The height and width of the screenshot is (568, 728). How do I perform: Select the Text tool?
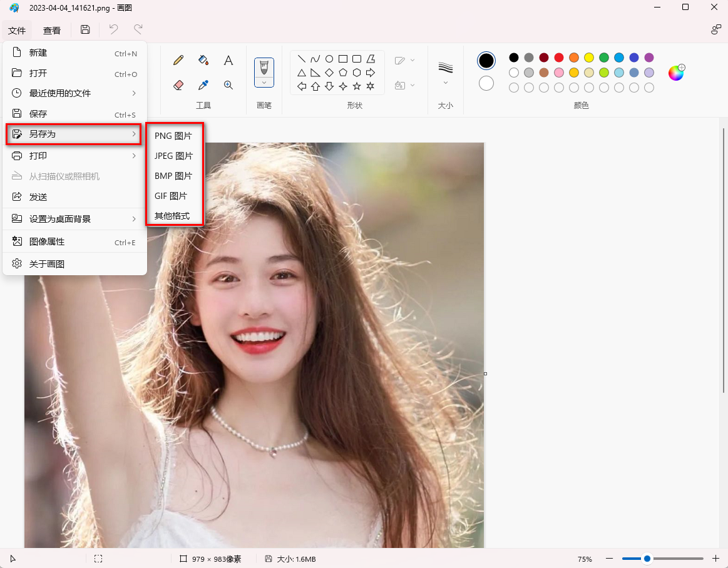(x=228, y=60)
